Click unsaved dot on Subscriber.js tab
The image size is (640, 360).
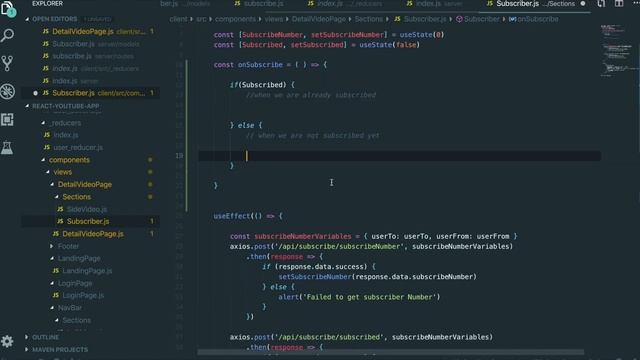pos(583,4)
